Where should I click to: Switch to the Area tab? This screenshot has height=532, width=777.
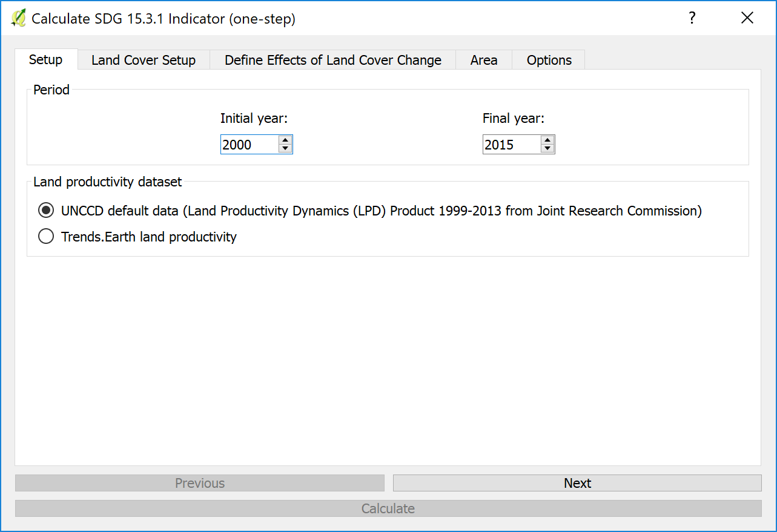click(x=483, y=61)
